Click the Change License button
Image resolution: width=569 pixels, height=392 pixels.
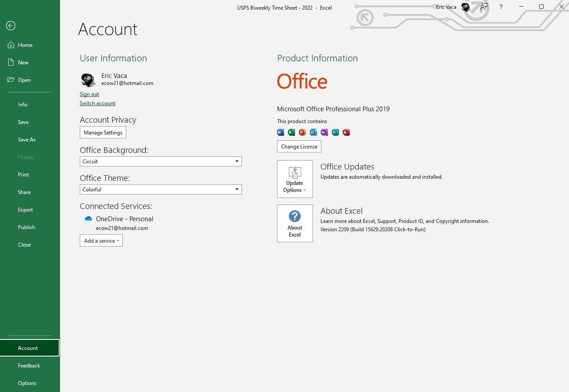[299, 146]
